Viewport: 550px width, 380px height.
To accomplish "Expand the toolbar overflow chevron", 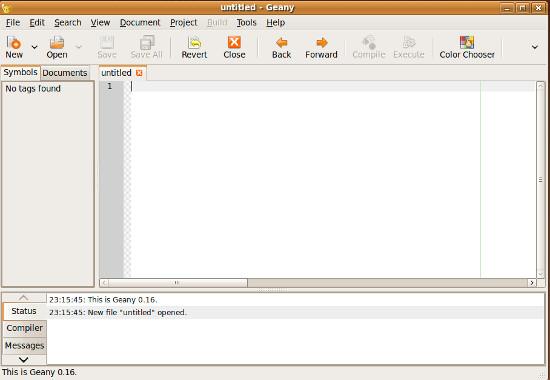I will click(x=535, y=47).
